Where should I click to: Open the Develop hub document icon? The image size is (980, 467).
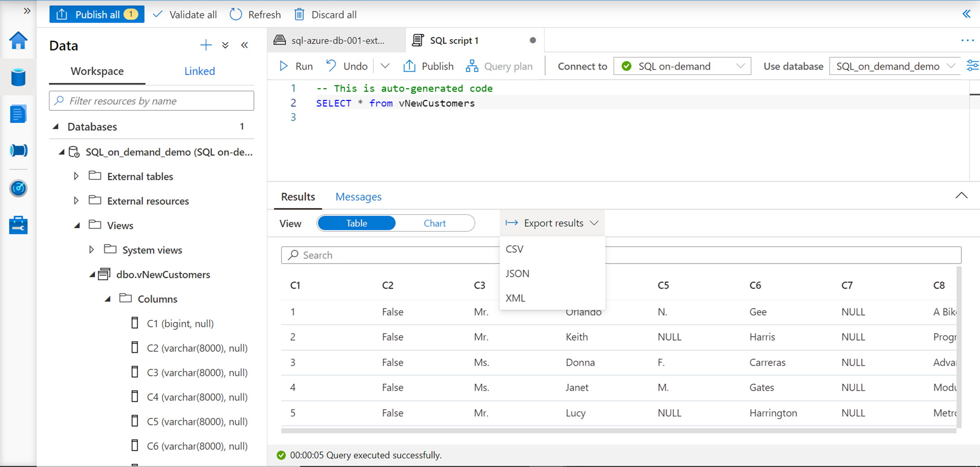[x=18, y=114]
